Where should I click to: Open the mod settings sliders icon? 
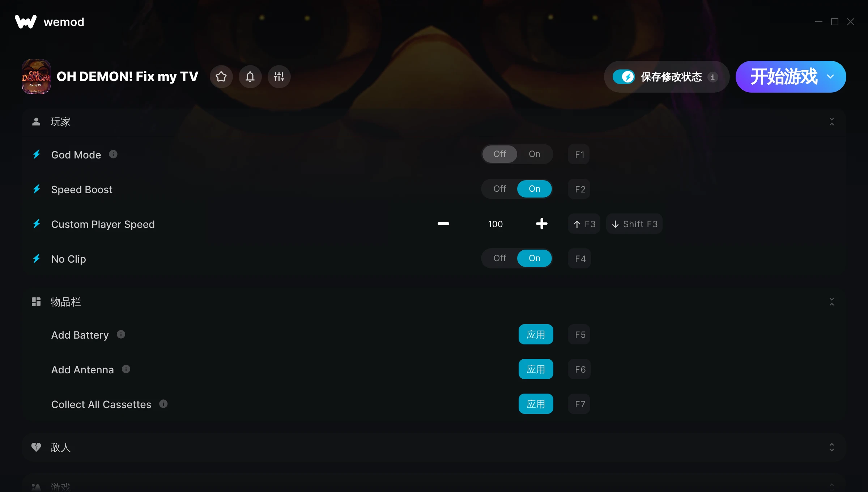(279, 77)
